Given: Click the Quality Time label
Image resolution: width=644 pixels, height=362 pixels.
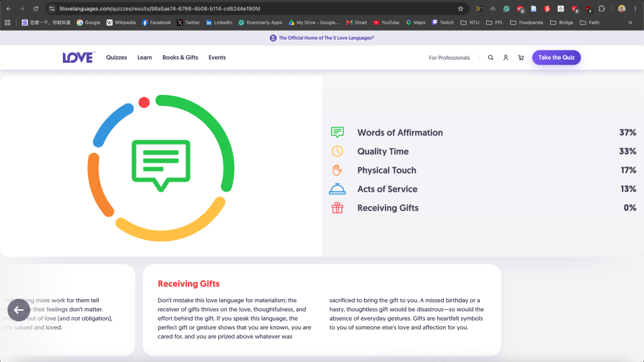Looking at the screenshot, I should [383, 151].
